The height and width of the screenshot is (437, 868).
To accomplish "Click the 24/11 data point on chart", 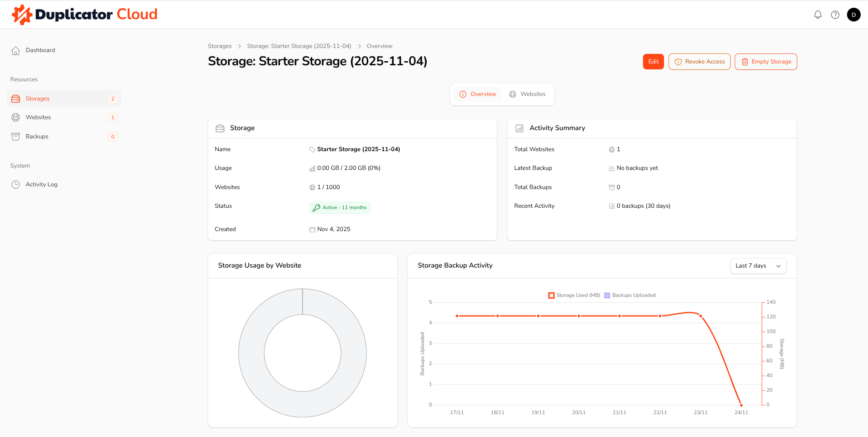I will pyautogui.click(x=741, y=405).
